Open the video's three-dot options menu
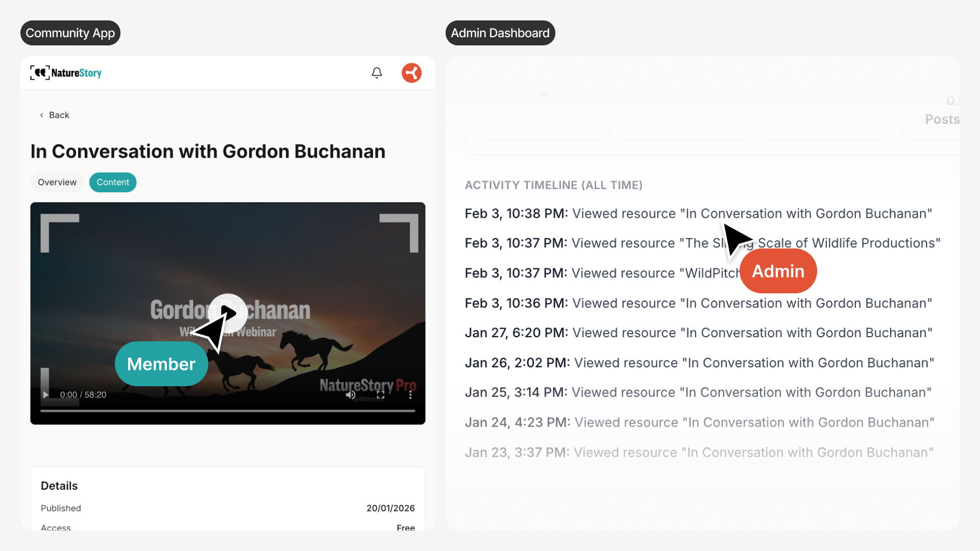Viewport: 980px width, 551px height. pyautogui.click(x=410, y=395)
